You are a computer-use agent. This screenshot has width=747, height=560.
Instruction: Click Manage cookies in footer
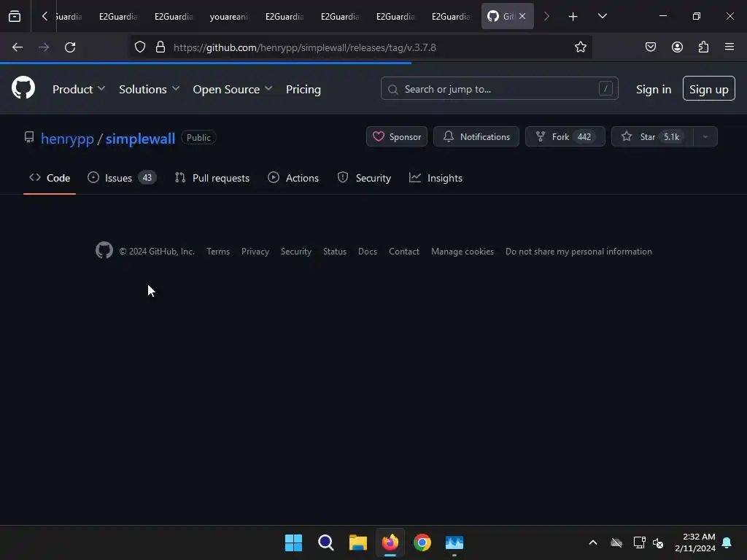462,252
